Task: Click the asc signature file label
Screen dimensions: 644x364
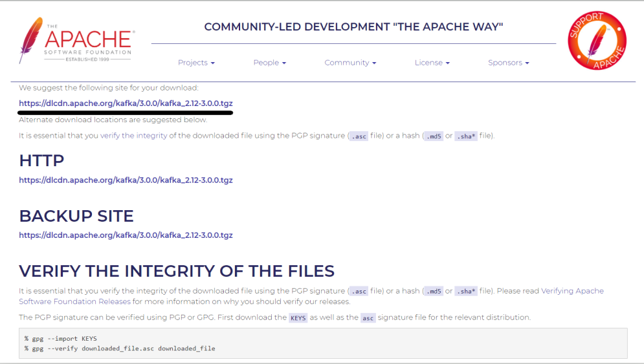Action: [368, 318]
